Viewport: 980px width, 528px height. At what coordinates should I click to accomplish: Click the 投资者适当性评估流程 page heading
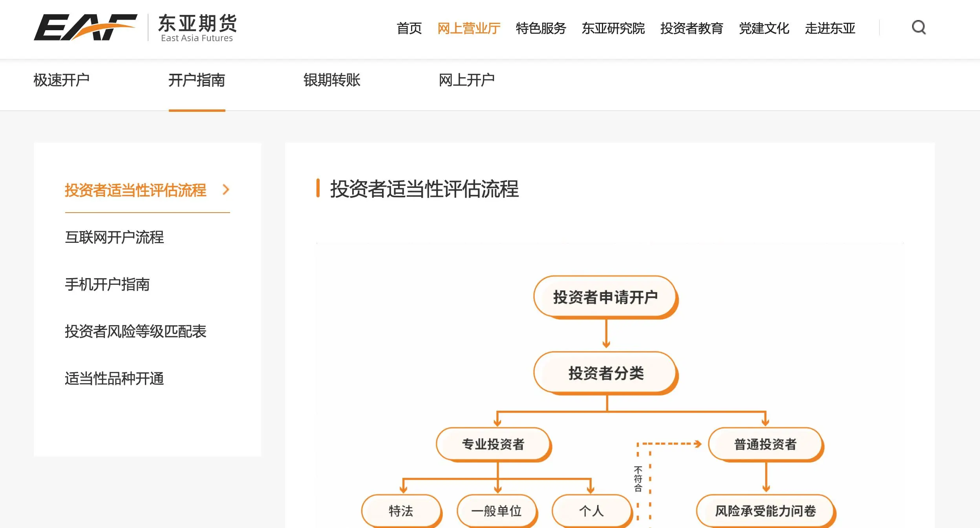424,189
